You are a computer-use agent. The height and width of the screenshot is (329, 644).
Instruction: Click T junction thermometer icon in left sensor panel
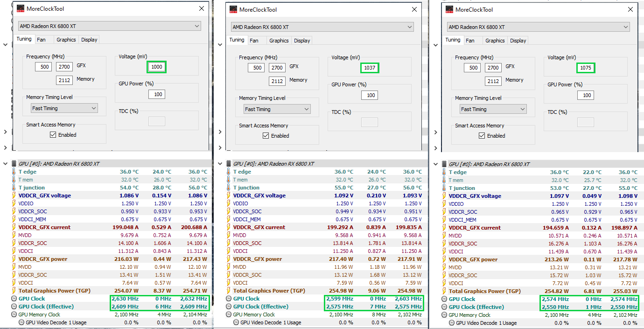(14, 188)
